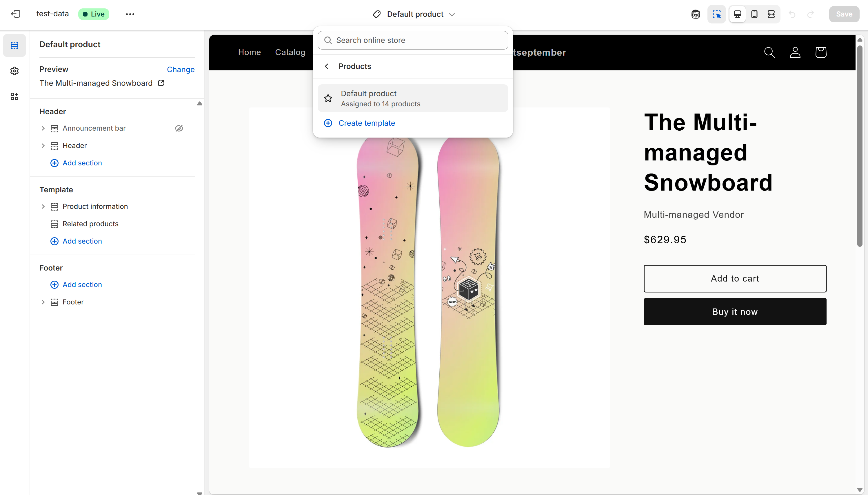The width and height of the screenshot is (868, 495).
Task: Toggle the preview inspector tool
Action: coord(716,14)
